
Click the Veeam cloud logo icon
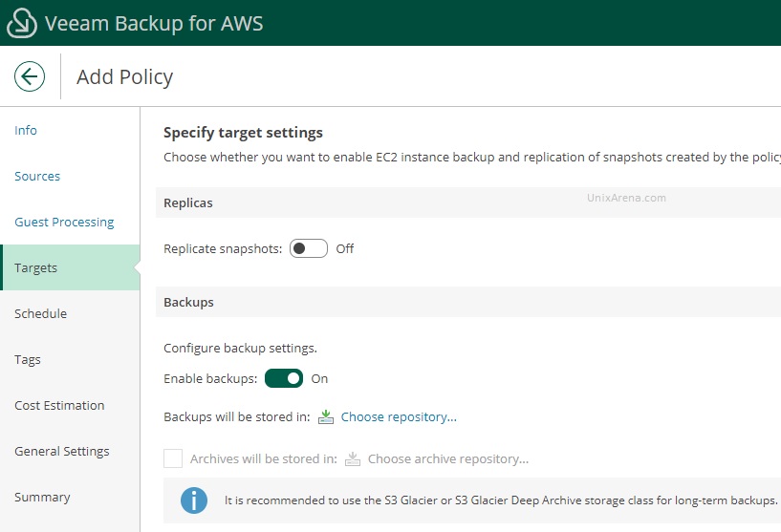tap(21, 22)
